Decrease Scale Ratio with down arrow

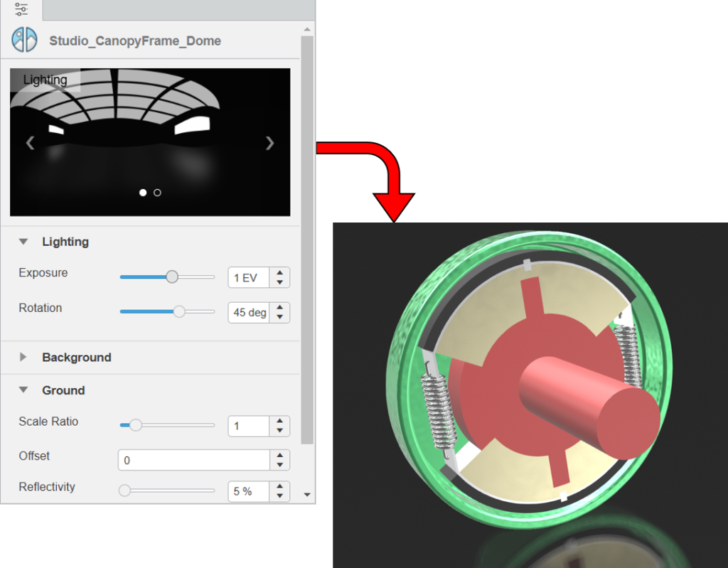point(279,431)
